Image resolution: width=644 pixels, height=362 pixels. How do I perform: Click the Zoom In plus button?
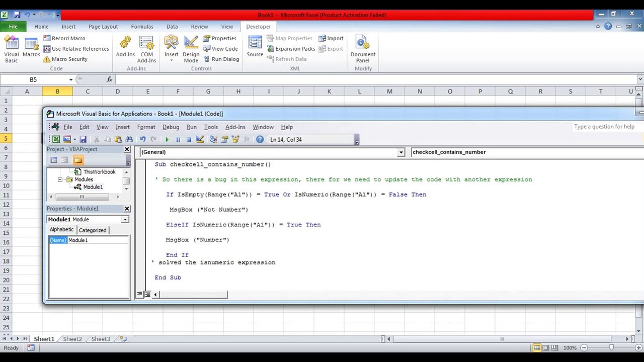click(x=638, y=347)
